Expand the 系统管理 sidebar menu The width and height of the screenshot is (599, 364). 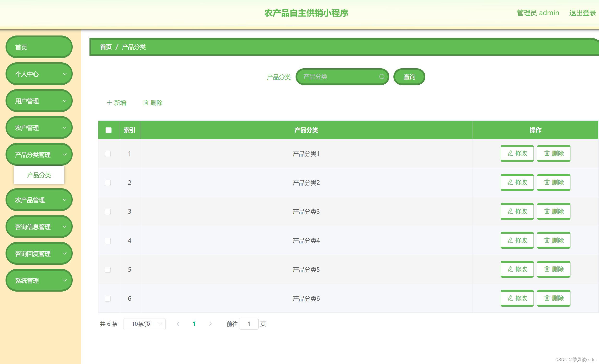pos(39,280)
